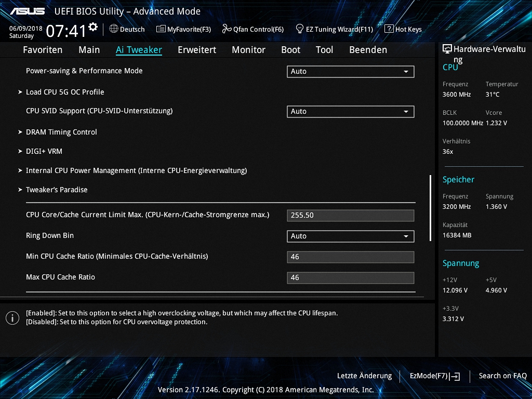Open the Beenden tab
Screen dimensions: 532x399
368,50
